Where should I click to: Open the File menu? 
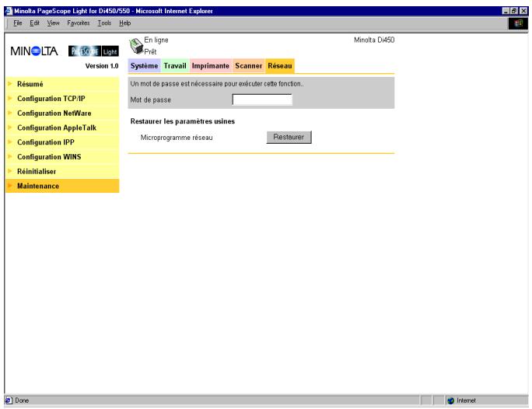point(18,23)
